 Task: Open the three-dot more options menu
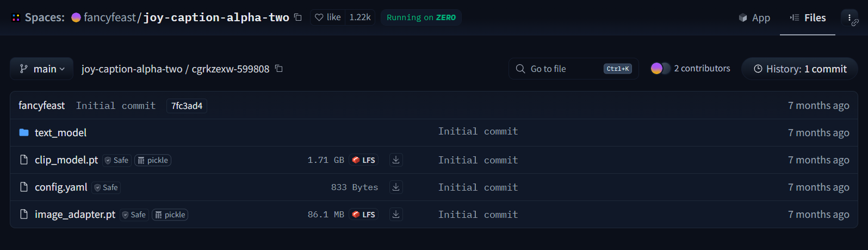849,17
